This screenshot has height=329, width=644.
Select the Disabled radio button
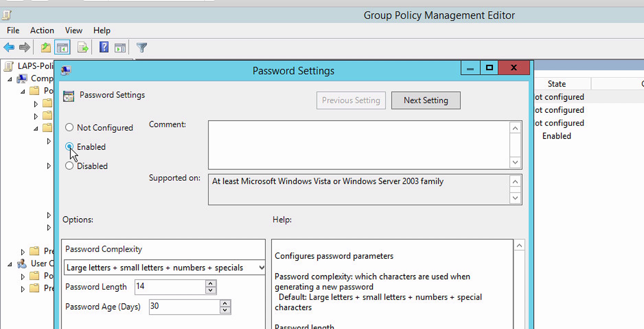pyautogui.click(x=69, y=166)
